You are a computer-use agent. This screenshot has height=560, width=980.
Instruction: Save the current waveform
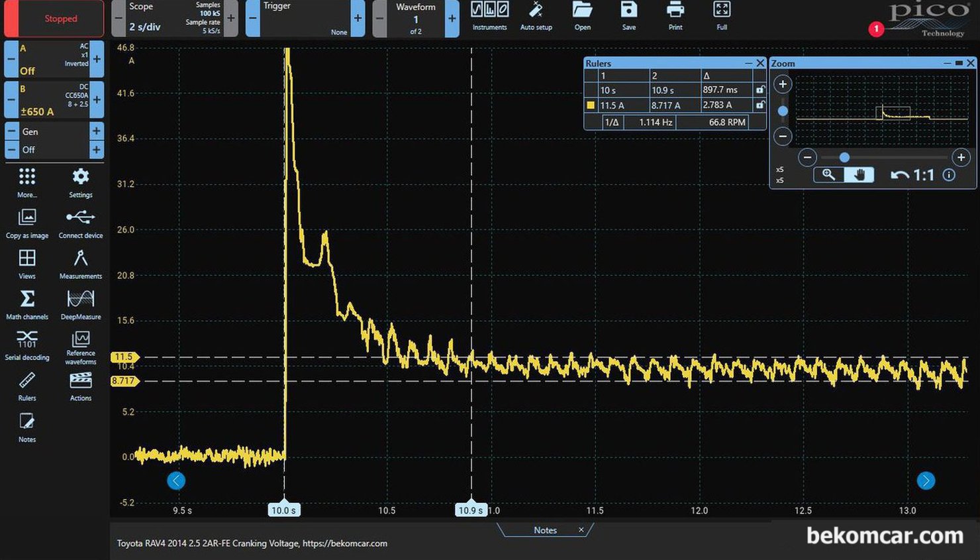click(629, 17)
